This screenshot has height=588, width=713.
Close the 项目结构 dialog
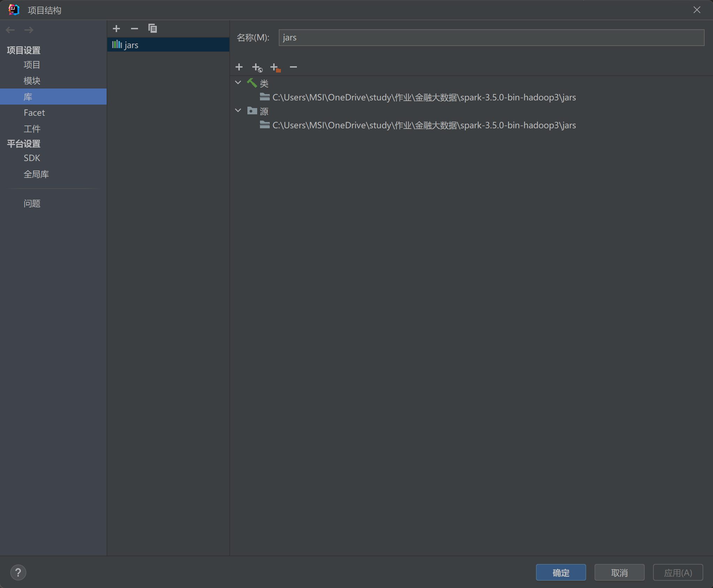point(697,10)
